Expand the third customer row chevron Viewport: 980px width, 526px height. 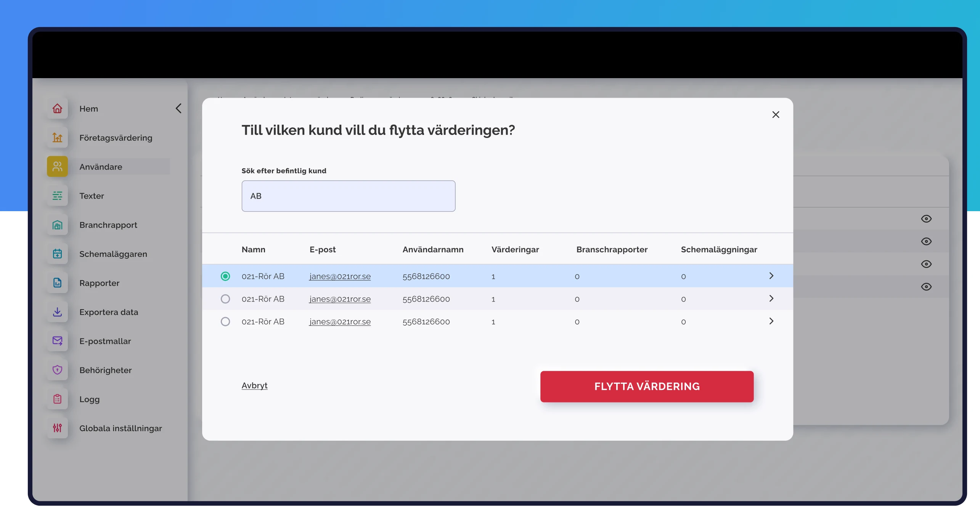[771, 321]
